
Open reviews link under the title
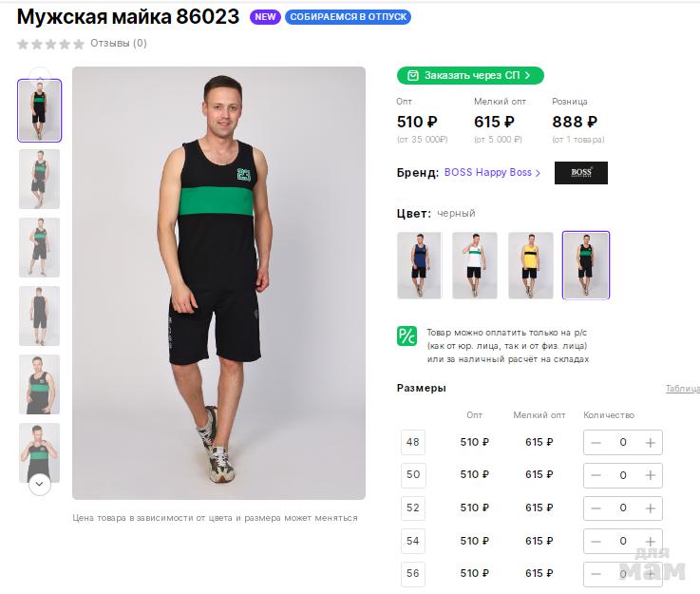pyautogui.click(x=119, y=44)
